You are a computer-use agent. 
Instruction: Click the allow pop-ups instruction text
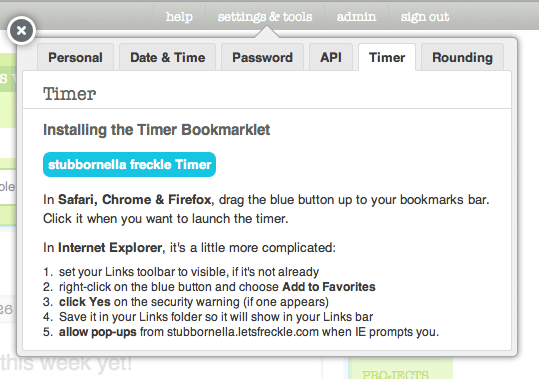[98, 332]
